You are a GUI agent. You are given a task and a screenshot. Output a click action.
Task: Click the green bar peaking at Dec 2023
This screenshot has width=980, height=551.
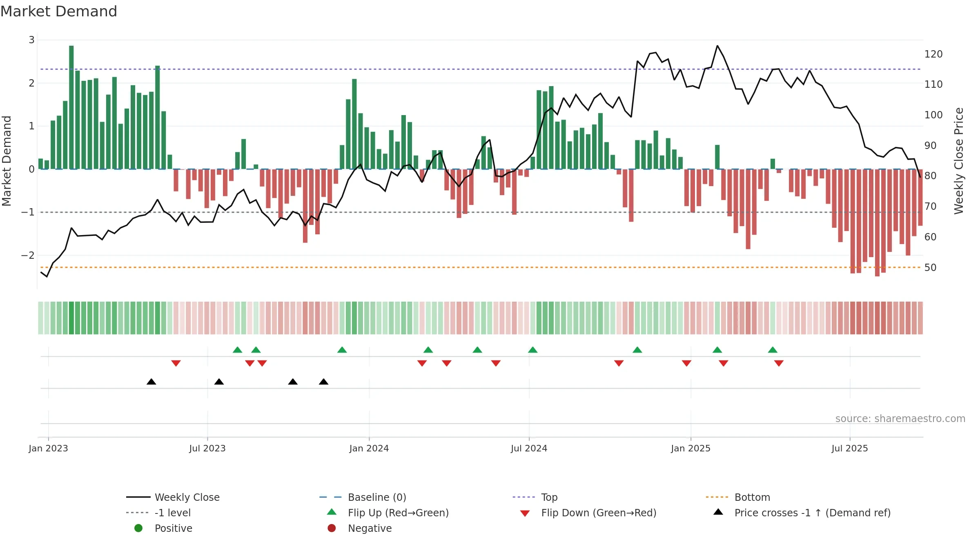tap(354, 124)
